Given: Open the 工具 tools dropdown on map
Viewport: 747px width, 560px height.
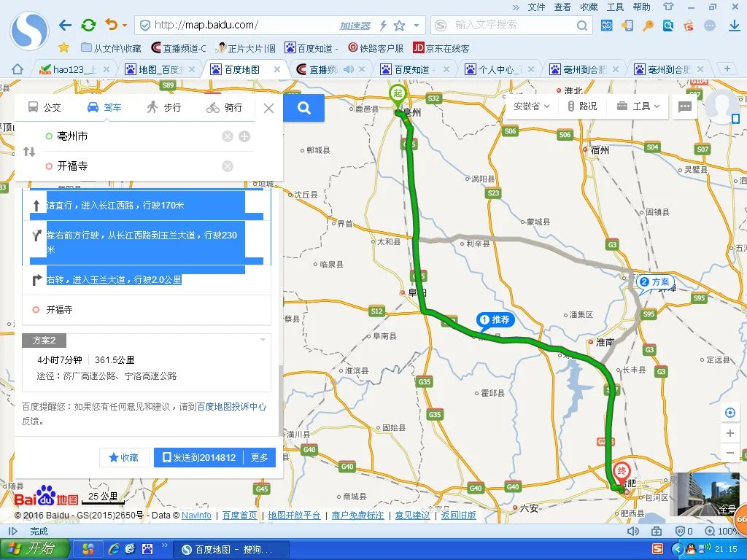Looking at the screenshot, I should coord(638,106).
